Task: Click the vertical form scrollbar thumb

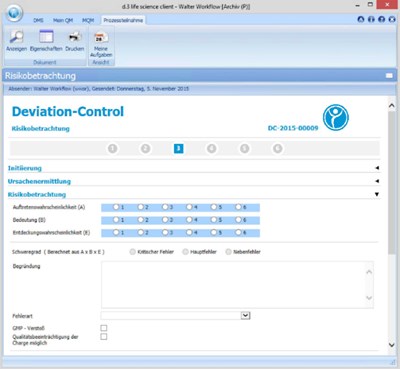Action: tap(392, 183)
